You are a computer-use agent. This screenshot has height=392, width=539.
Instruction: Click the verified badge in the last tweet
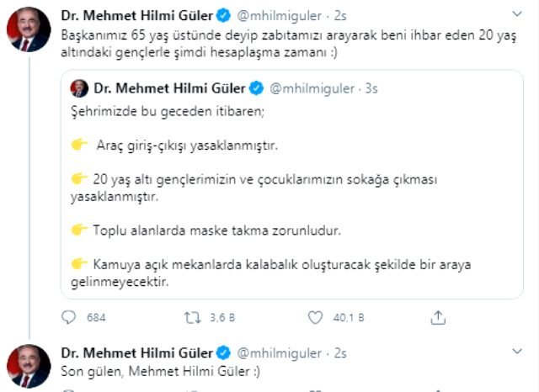[x=224, y=352]
